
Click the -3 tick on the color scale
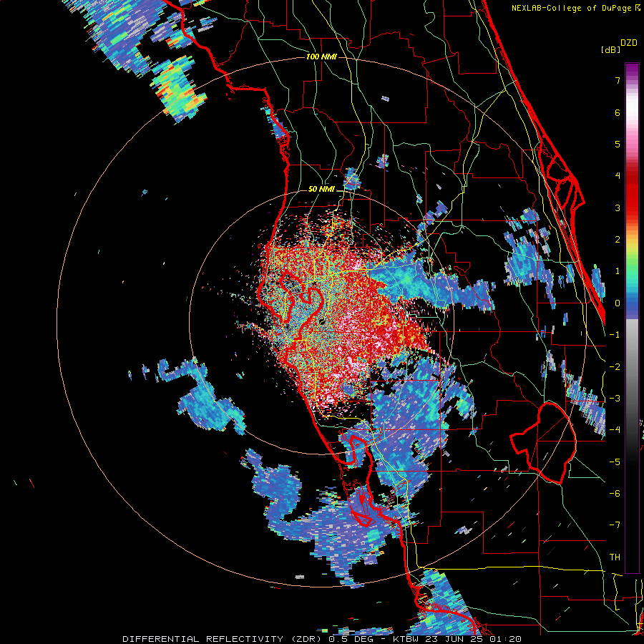coord(615,399)
